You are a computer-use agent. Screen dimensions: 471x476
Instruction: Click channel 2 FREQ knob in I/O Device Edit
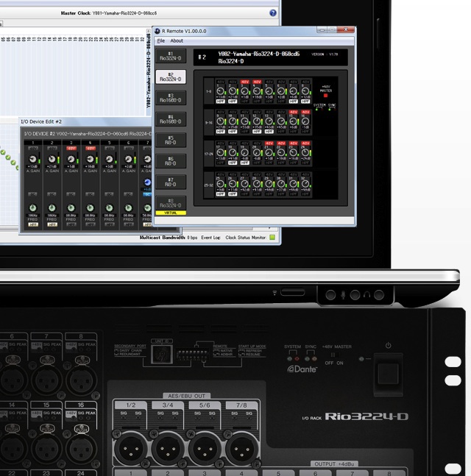(x=52, y=207)
